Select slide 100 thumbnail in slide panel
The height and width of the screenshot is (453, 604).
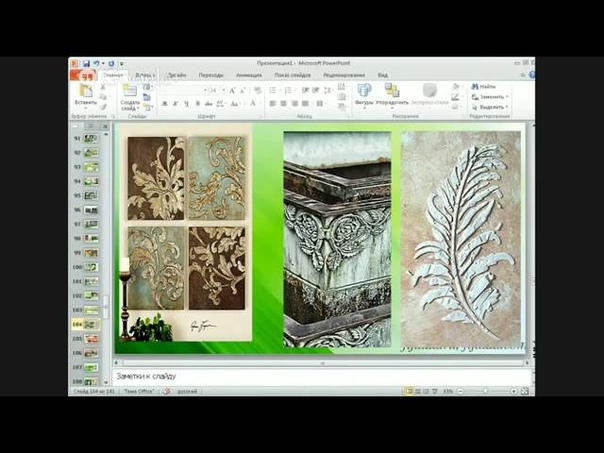pos(90,267)
